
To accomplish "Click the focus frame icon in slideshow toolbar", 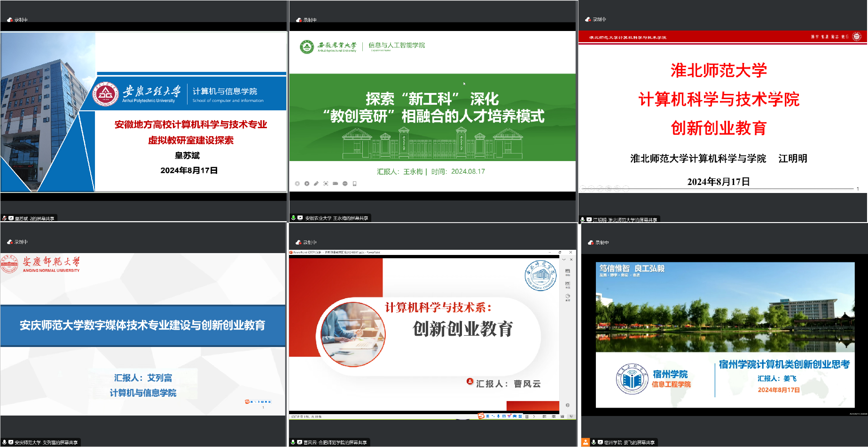I will point(326,184).
